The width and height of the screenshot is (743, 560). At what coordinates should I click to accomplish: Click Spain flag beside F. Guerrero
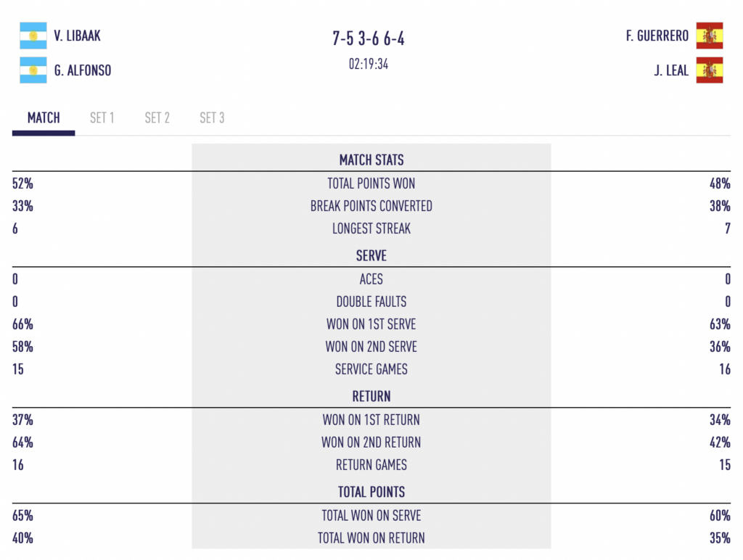[710, 36]
